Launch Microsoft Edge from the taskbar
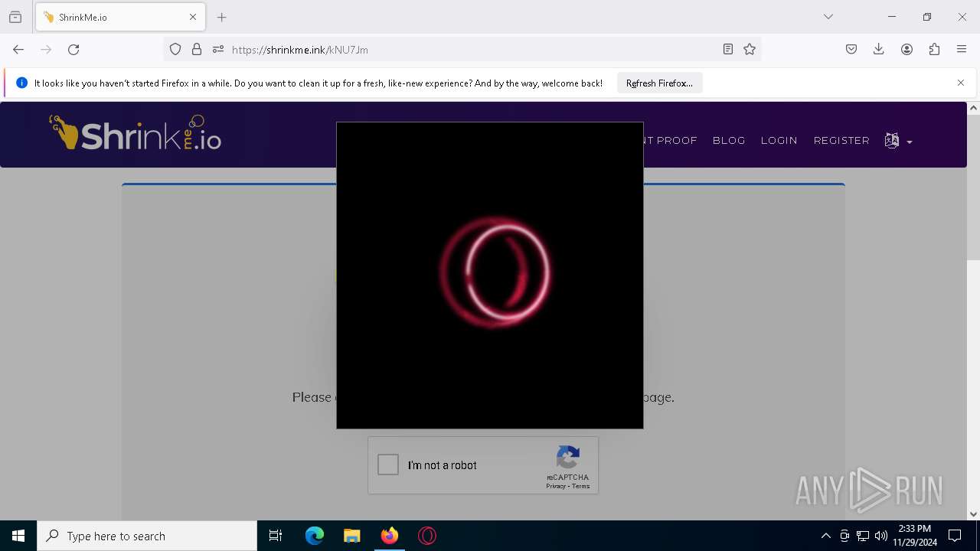The height and width of the screenshot is (551, 980). pos(315,536)
